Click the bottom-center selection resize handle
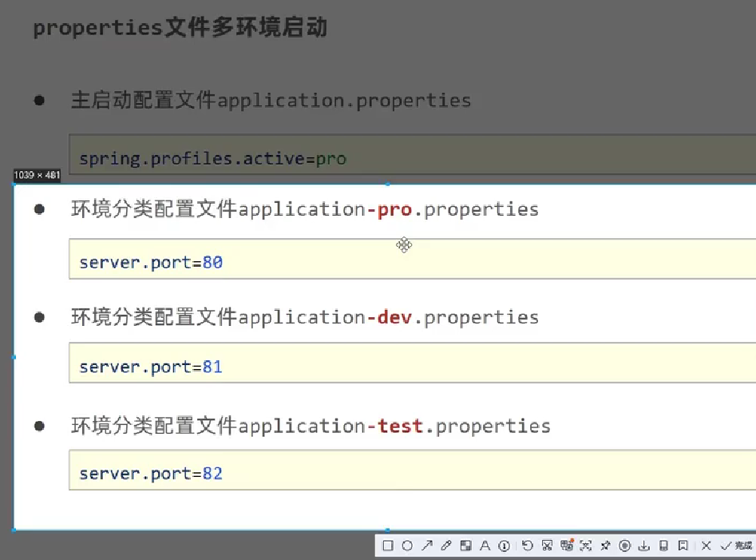 (388, 530)
